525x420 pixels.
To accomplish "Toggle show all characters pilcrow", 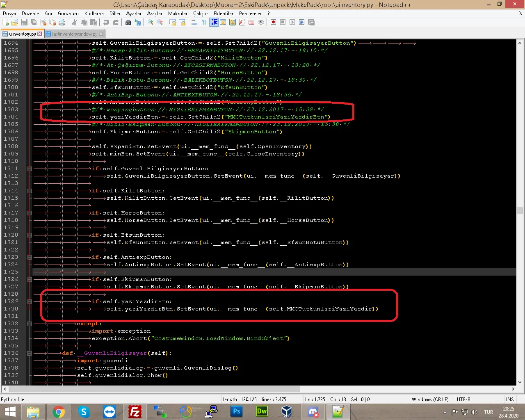I will pyautogui.click(x=204, y=22).
